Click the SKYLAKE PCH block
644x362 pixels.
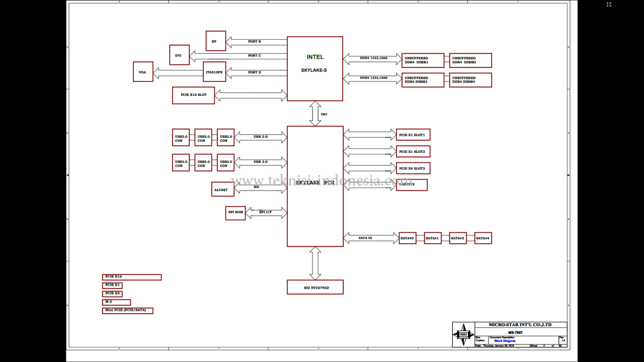pyautogui.click(x=315, y=186)
